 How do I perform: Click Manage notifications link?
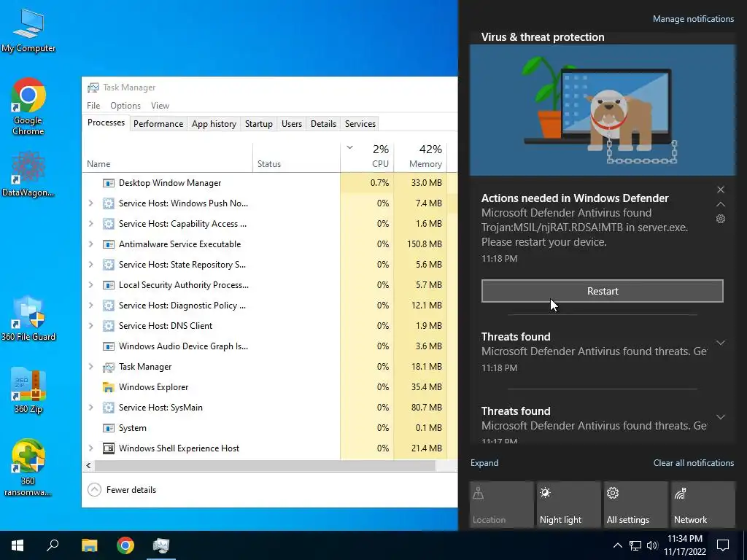pyautogui.click(x=693, y=19)
